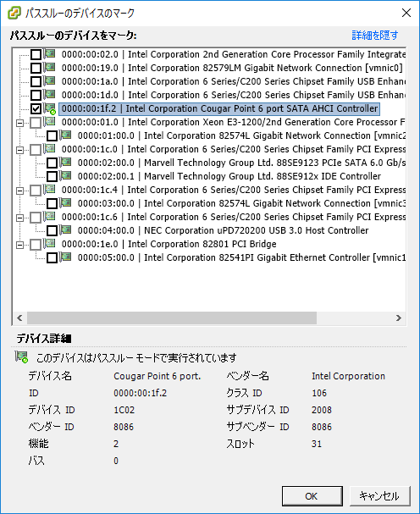Click the vSphere icon in title bar
This screenshot has height=514, width=420.
pyautogui.click(x=14, y=13)
